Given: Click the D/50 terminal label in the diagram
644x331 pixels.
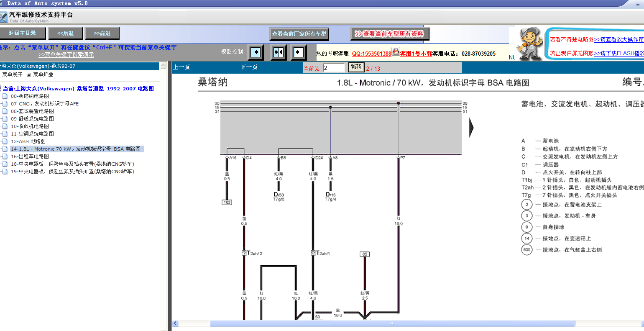Looking at the screenshot, I should pos(279,195).
